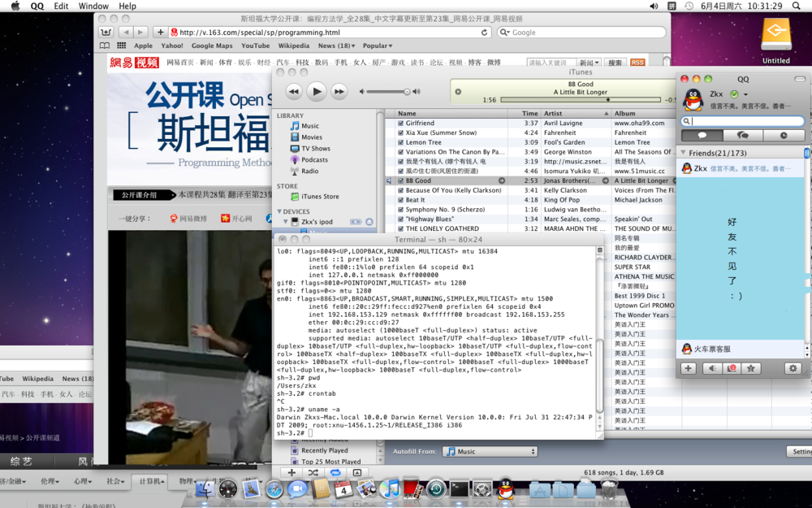
Task: Open the QQ groups tab icon
Action: (743, 135)
